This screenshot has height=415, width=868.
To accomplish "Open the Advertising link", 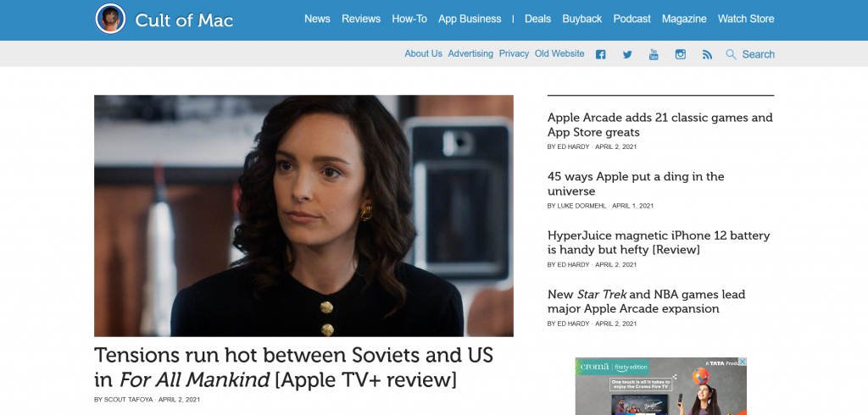I will tap(470, 53).
